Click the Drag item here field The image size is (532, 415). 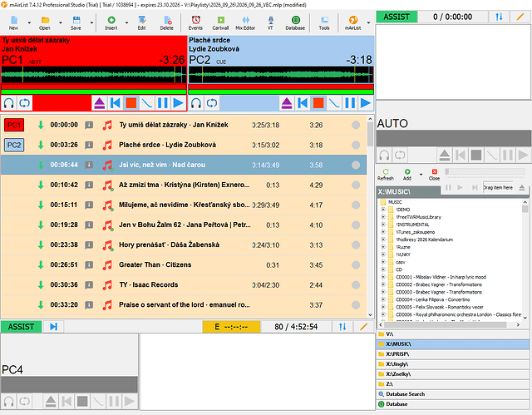[x=498, y=188]
